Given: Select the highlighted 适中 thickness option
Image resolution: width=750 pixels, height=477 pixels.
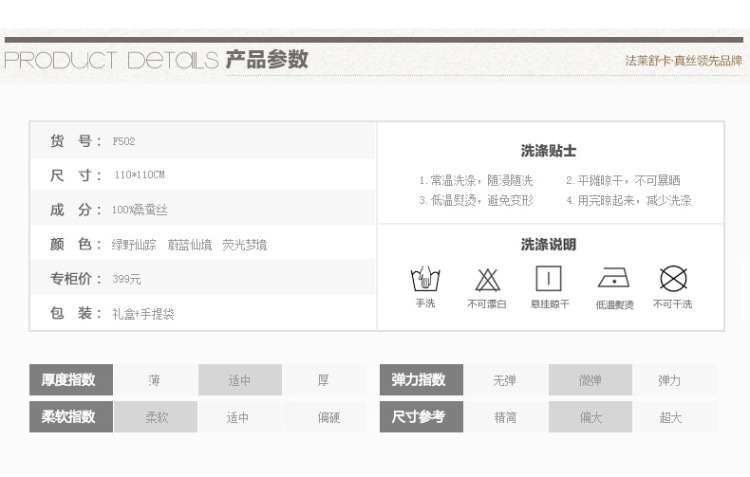Looking at the screenshot, I should pos(238,380).
